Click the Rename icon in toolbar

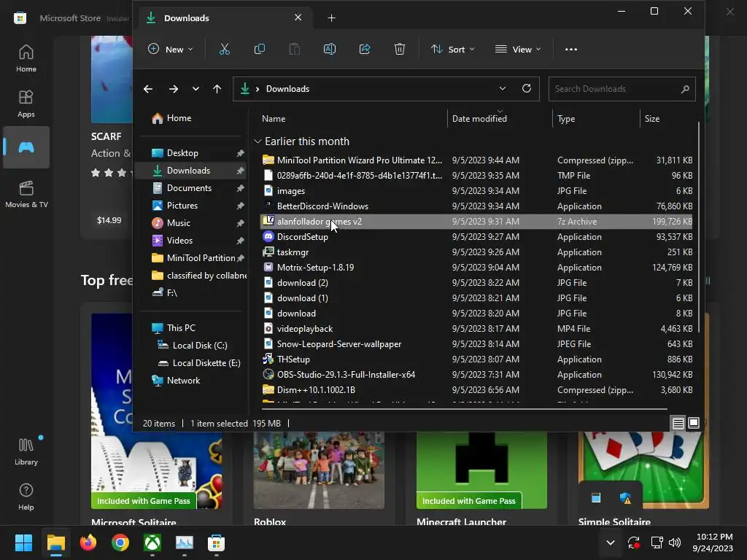click(330, 49)
